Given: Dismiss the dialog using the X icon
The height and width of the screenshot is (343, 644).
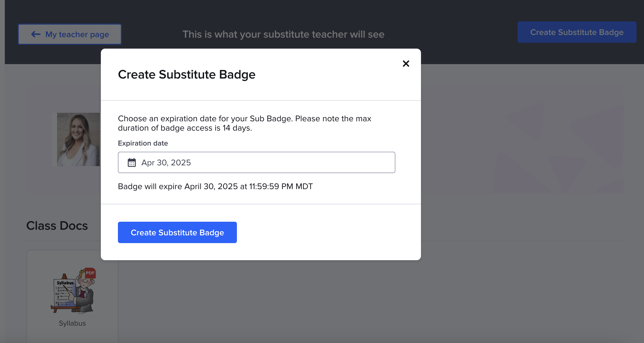Looking at the screenshot, I should (406, 64).
